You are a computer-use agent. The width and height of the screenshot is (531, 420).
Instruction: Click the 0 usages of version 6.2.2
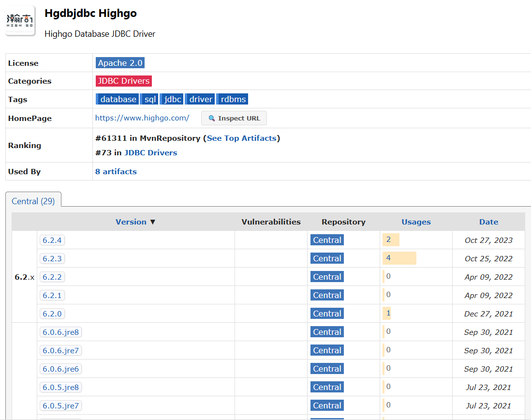click(x=388, y=276)
